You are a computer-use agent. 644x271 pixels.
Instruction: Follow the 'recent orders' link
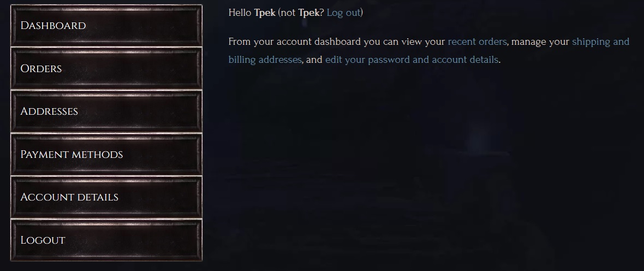[477, 42]
